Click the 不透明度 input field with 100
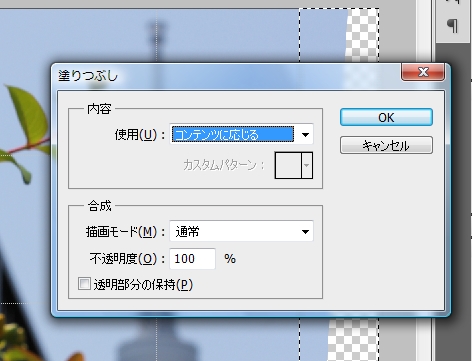472x361 pixels. point(192,259)
